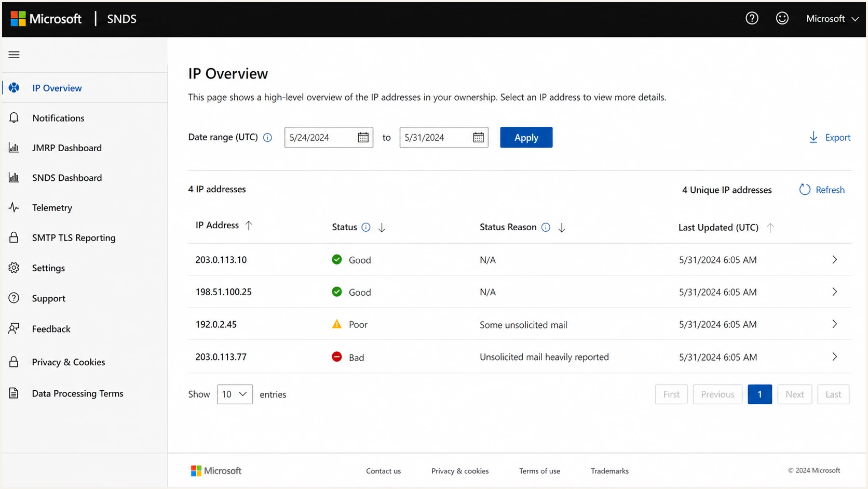
Task: Click the smiley feedback icon in header
Action: click(x=782, y=18)
